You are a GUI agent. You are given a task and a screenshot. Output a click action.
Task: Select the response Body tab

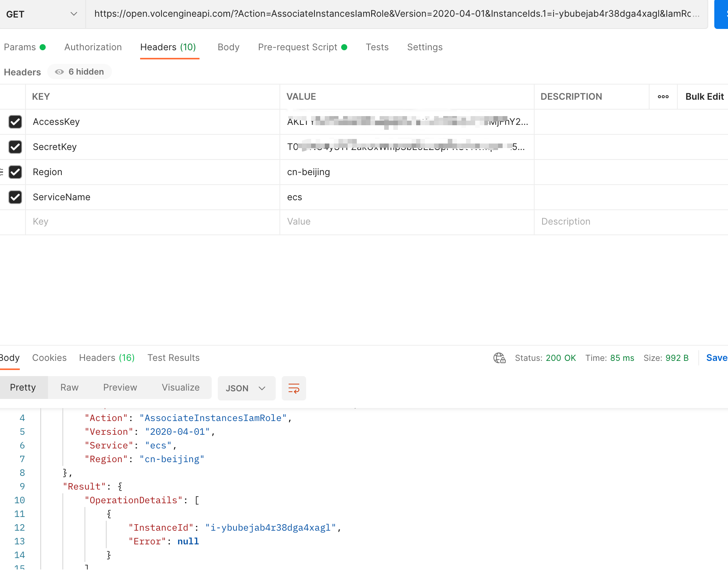(x=10, y=358)
